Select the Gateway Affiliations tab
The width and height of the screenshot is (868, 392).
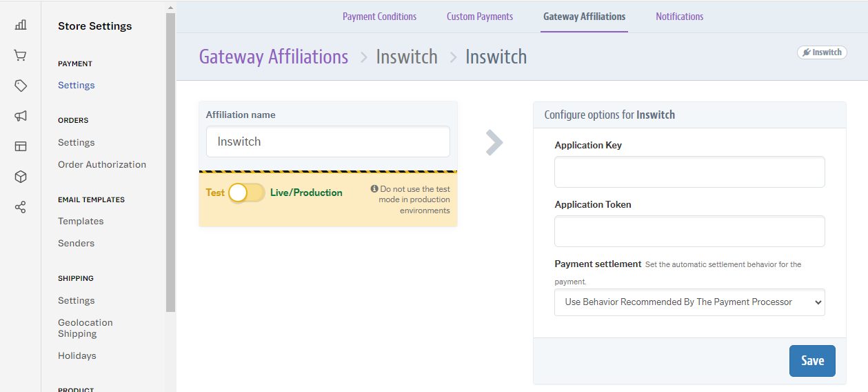tap(585, 17)
